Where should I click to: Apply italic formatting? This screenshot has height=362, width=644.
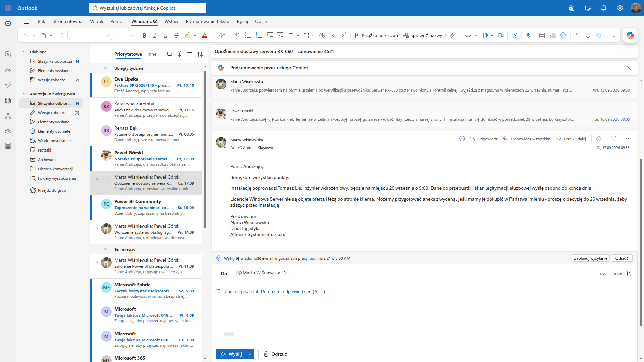click(x=155, y=35)
